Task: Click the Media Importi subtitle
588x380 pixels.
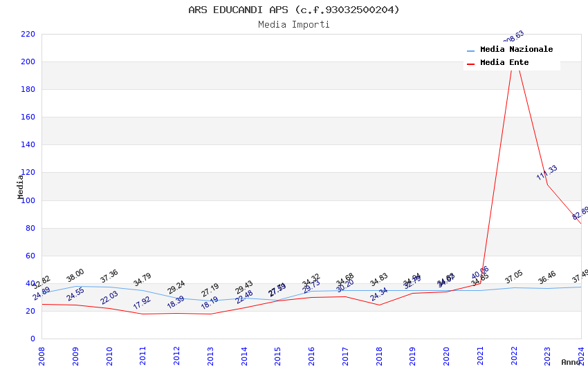Action: coord(293,25)
